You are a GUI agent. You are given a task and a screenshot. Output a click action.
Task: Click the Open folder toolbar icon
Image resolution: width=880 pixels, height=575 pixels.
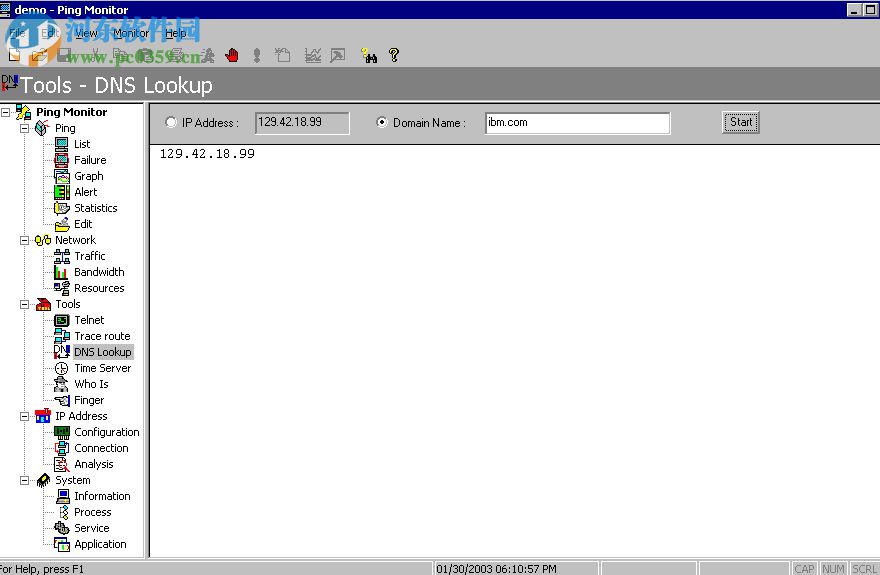39,55
